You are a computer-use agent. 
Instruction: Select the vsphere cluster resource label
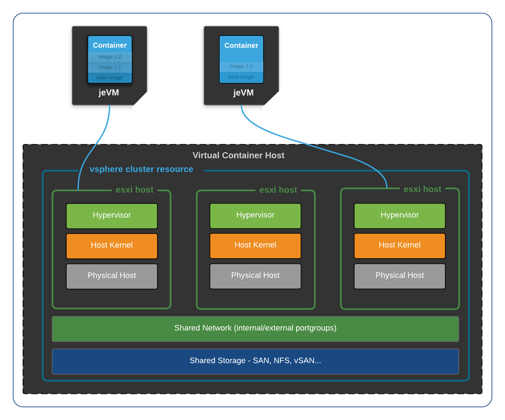(x=142, y=169)
